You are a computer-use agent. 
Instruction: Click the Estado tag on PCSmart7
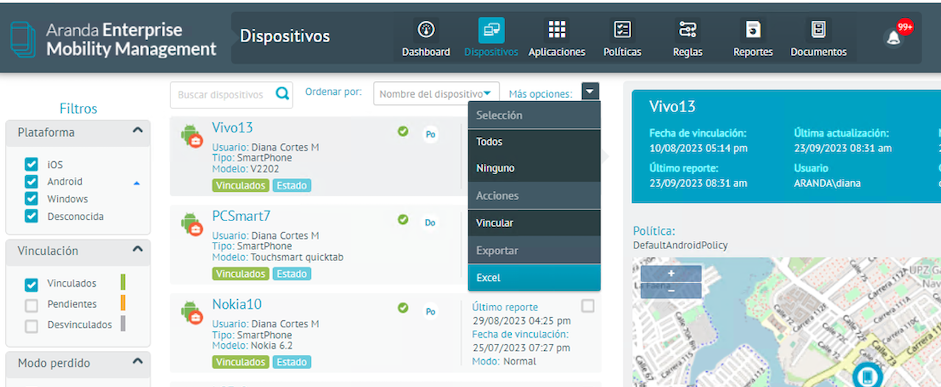(x=292, y=274)
